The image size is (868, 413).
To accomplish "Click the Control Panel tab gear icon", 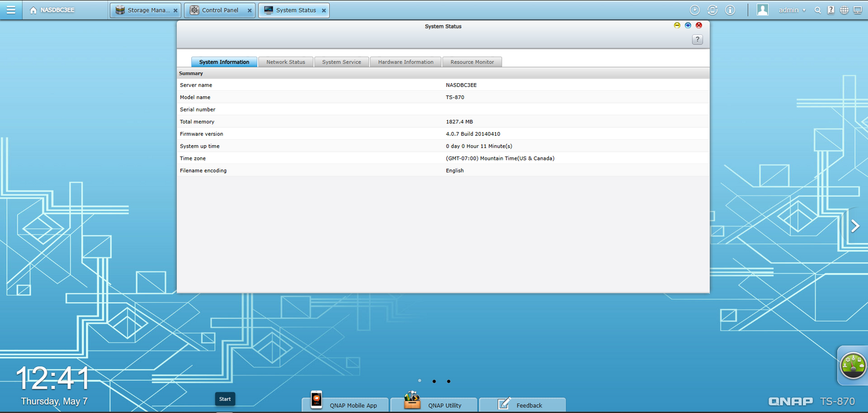I will coord(194,10).
